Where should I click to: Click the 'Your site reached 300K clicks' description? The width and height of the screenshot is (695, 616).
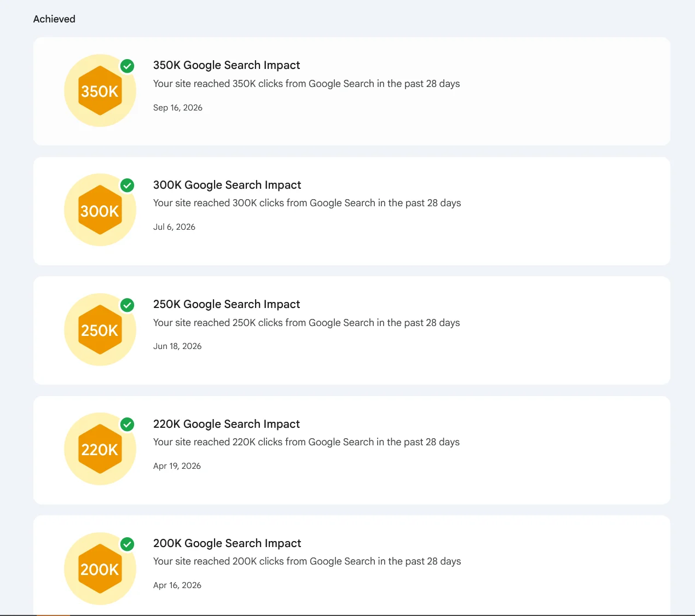tap(307, 203)
